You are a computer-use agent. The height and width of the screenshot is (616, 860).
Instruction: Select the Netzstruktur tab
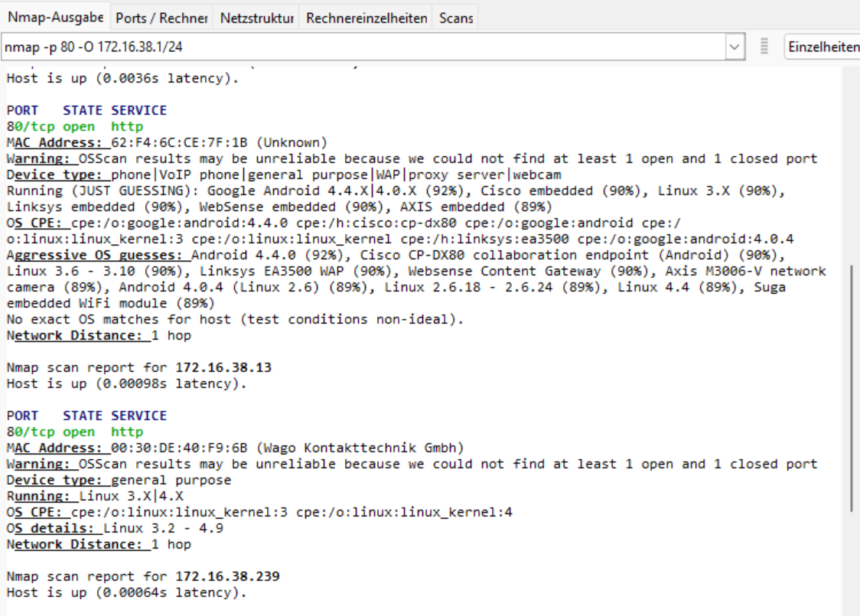click(x=256, y=18)
